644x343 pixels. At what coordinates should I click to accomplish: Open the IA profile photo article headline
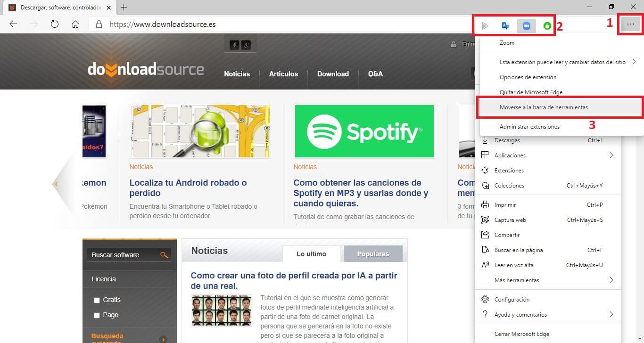[x=294, y=281]
